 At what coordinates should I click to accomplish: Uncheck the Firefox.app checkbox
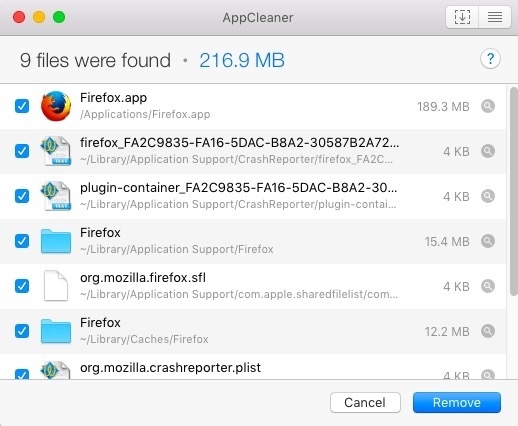[x=22, y=106]
